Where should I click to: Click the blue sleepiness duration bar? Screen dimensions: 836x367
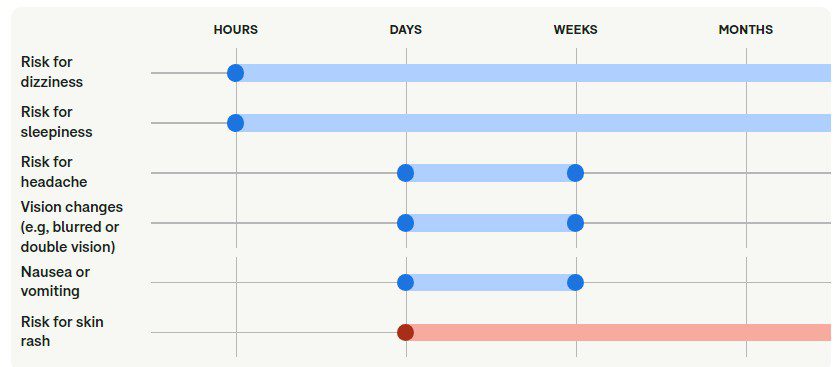(533, 123)
